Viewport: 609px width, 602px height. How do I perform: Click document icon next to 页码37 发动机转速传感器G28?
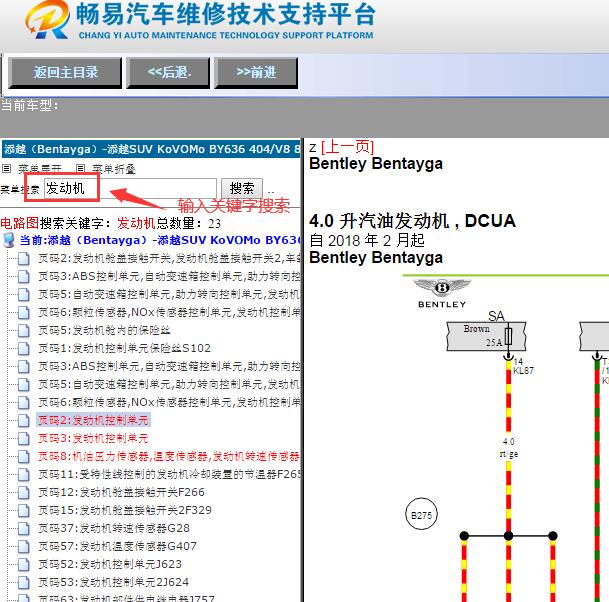(23, 528)
